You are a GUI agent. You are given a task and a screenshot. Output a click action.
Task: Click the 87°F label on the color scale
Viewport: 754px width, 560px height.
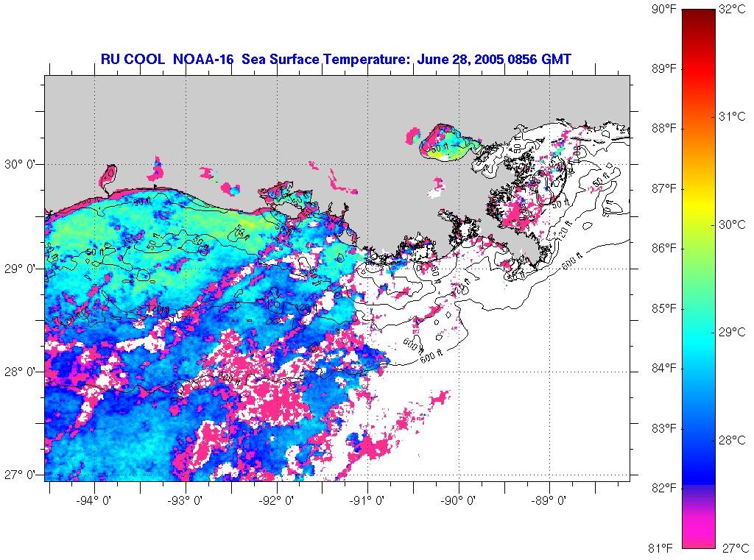(664, 188)
